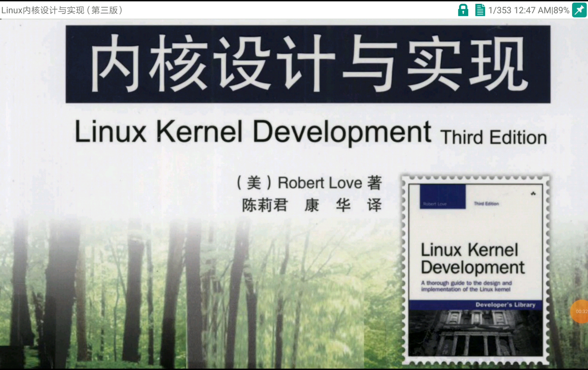
Task: Tap the battery 89% indicator for details
Action: coord(560,10)
